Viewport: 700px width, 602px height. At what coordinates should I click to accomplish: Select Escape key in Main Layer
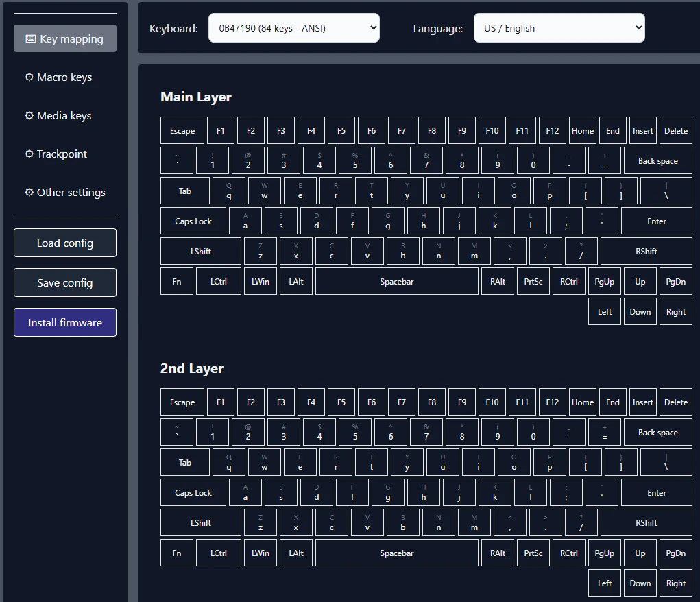[182, 130]
